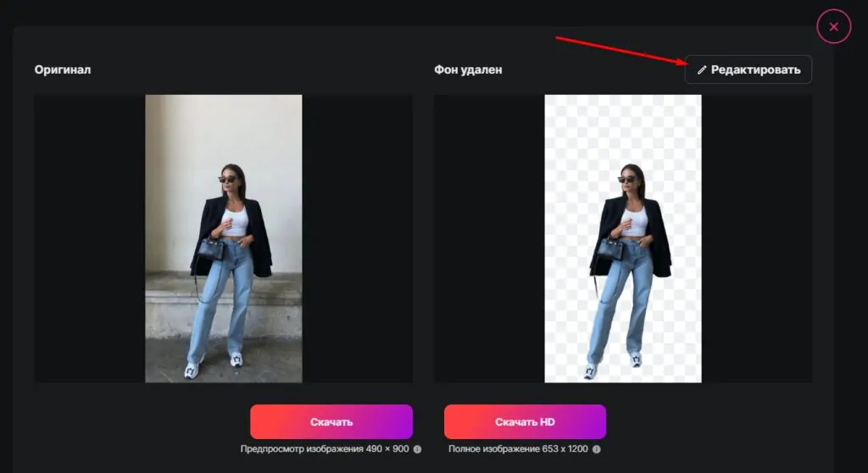Viewport: 868px width, 473px height.
Task: Select the background-removed image preview
Action: click(x=623, y=239)
